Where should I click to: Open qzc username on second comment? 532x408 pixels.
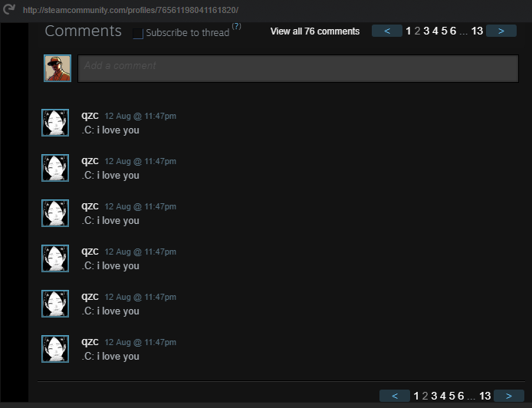coord(90,160)
